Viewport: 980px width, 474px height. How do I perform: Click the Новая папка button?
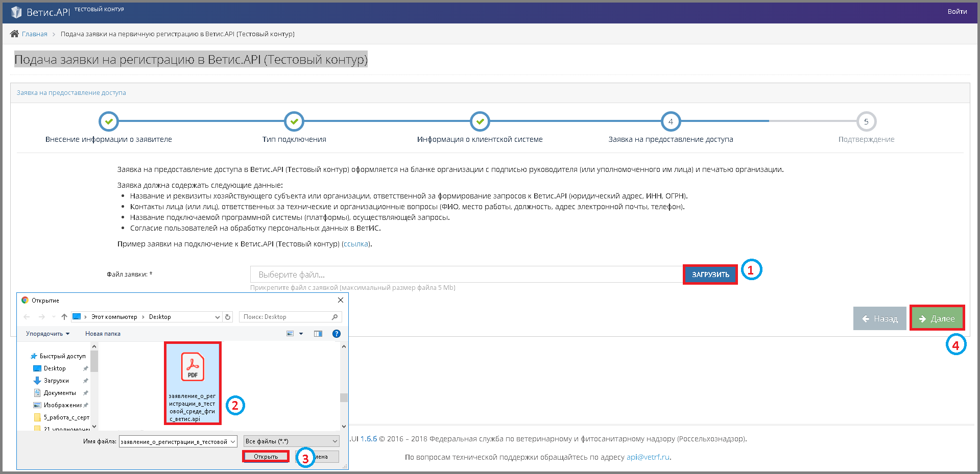click(x=103, y=334)
